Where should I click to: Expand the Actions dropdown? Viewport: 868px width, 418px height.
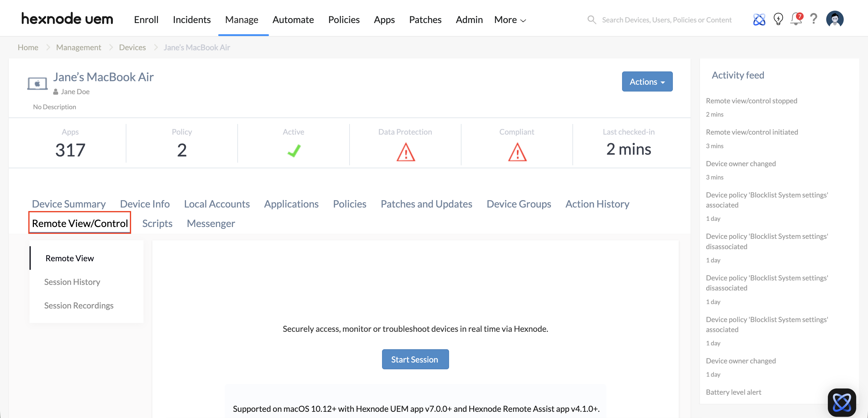(x=647, y=81)
